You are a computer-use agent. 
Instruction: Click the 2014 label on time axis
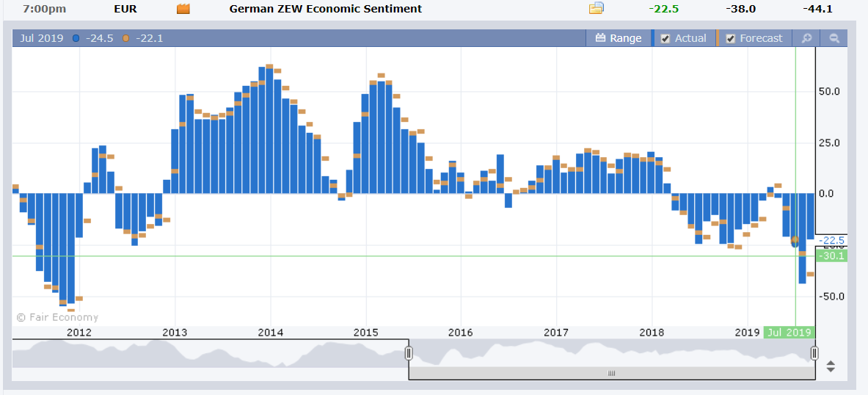pyautogui.click(x=270, y=333)
